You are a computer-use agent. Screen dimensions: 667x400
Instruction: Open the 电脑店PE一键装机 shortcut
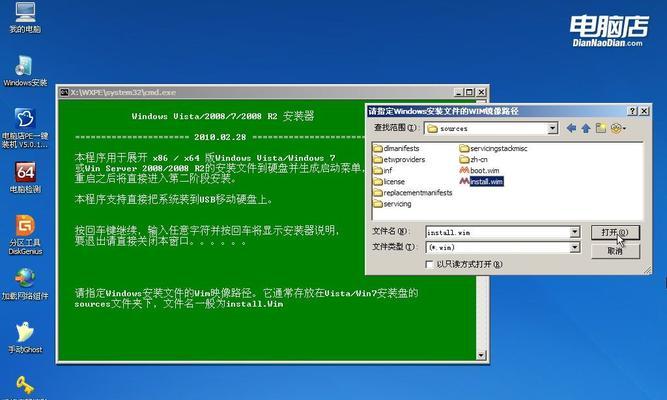pos(25,128)
